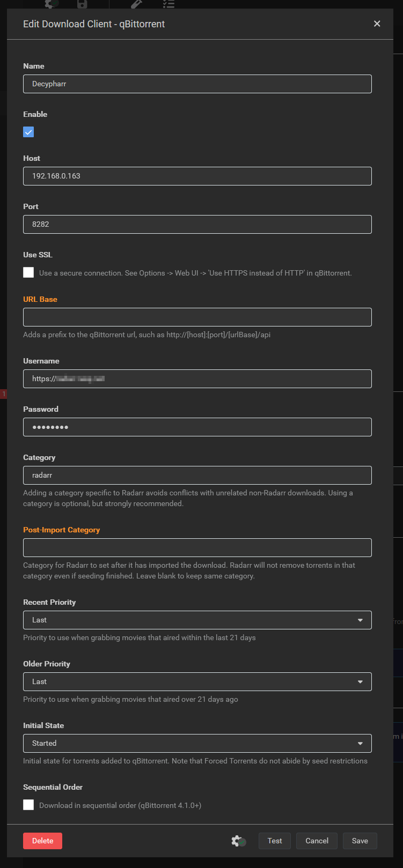Click the Cancel button

click(x=317, y=841)
